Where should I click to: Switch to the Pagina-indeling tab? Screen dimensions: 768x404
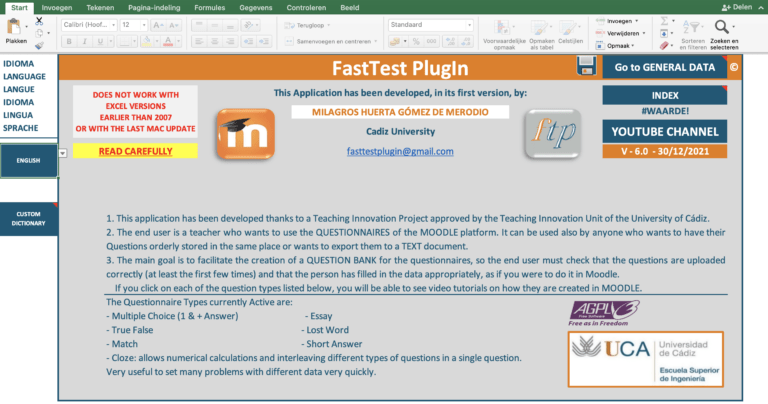[154, 7]
